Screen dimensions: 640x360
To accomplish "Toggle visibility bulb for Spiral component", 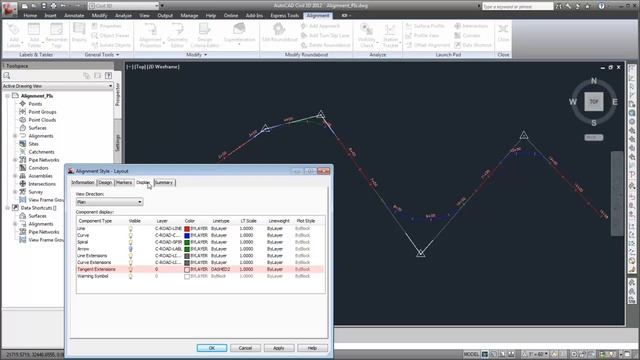I will coord(131,242).
